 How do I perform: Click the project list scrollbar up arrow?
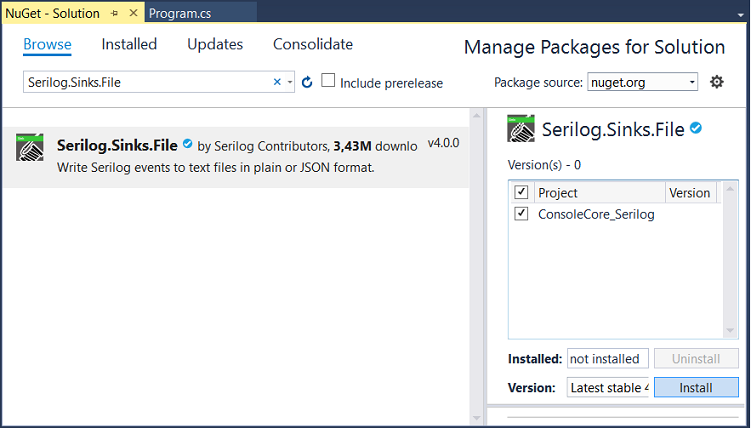tap(730, 189)
